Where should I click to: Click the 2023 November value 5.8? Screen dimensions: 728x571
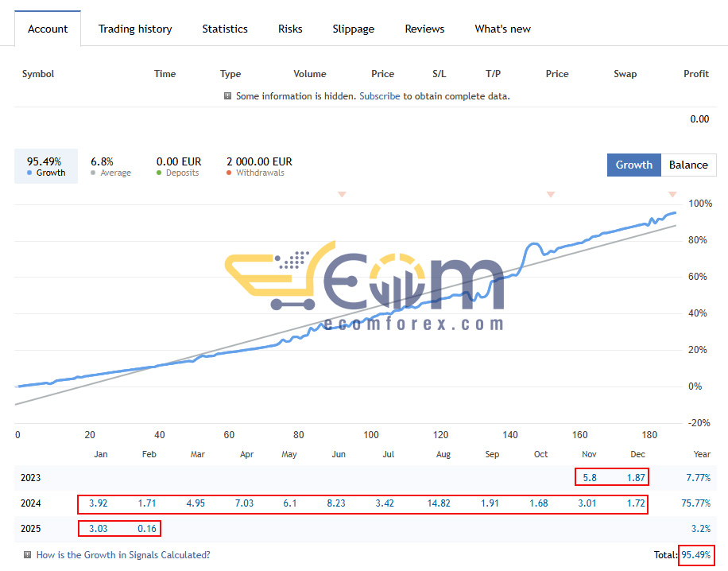590,478
